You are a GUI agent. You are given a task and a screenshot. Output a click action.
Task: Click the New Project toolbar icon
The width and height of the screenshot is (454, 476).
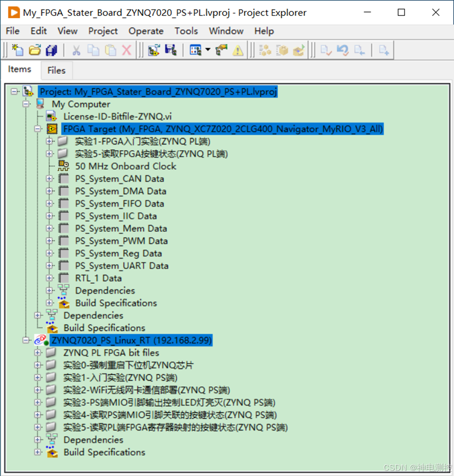[18, 50]
